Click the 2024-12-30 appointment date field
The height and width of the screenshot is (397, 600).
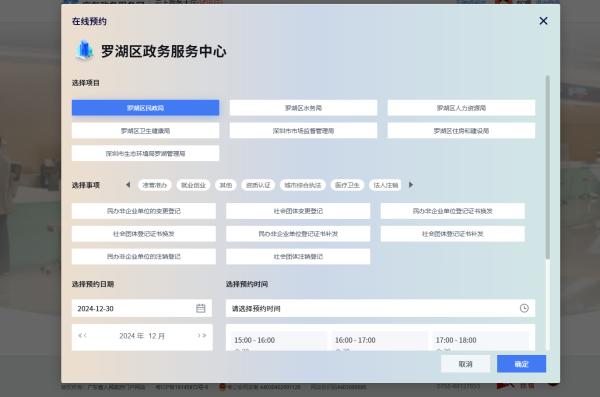point(142,308)
